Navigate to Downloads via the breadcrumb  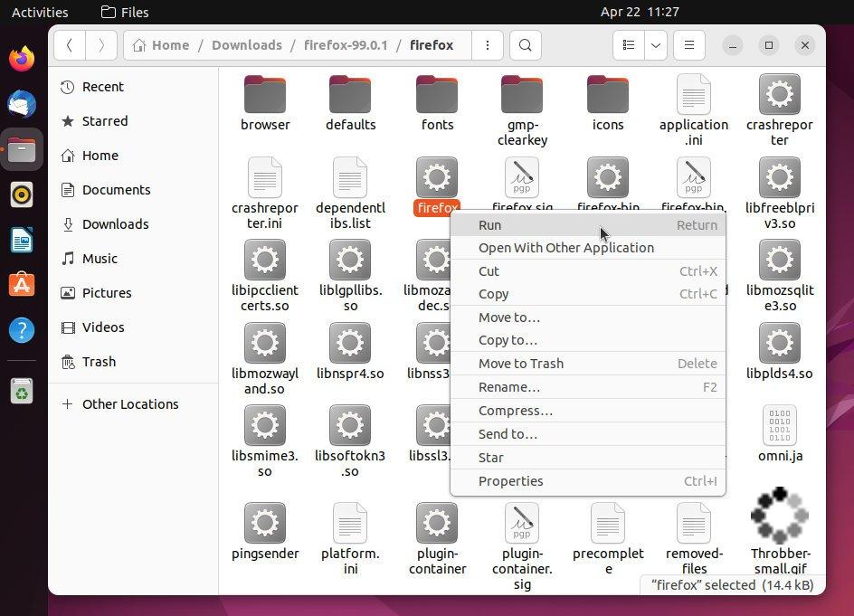pos(248,44)
